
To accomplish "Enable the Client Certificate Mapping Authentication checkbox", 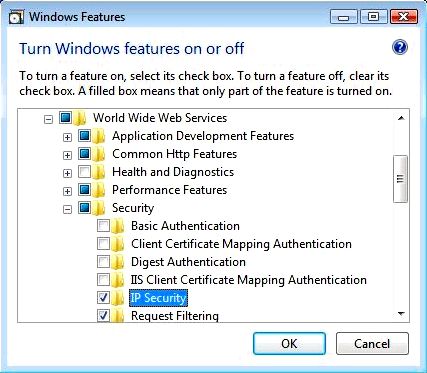I will (103, 243).
